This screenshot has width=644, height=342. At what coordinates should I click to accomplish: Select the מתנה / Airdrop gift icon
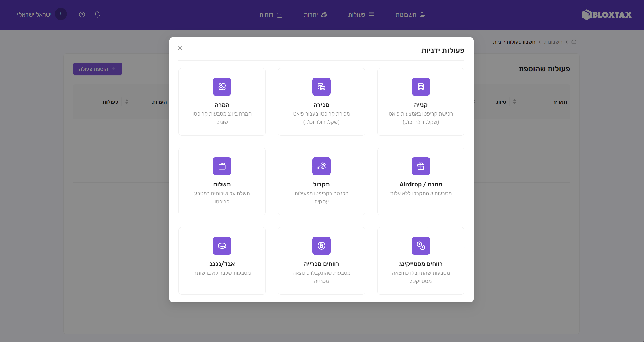tap(421, 166)
